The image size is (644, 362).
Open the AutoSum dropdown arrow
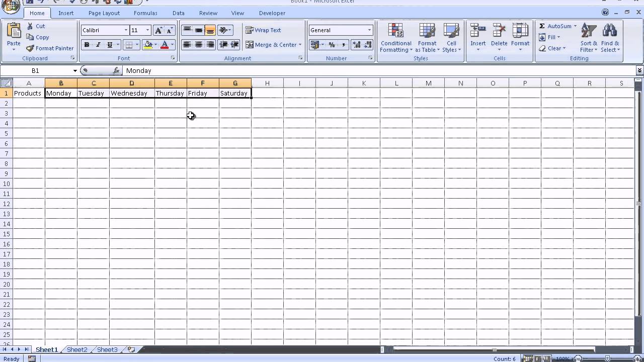click(575, 26)
